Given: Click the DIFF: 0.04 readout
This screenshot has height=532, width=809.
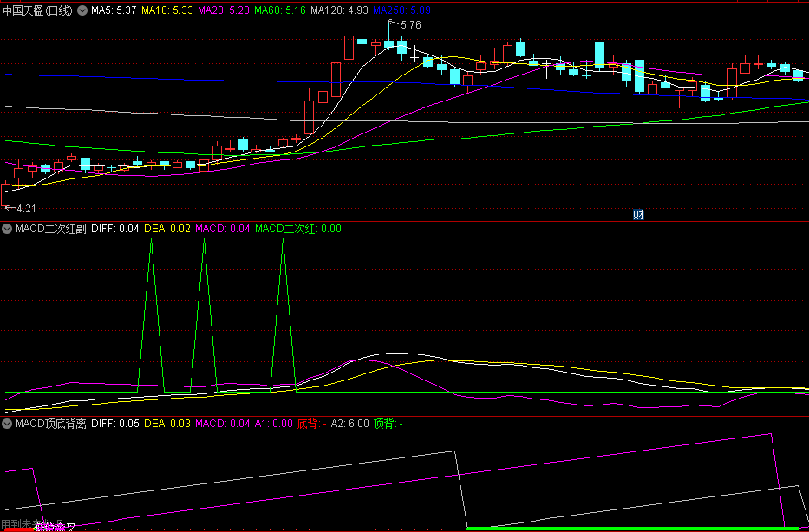Looking at the screenshot, I should pos(115,229).
